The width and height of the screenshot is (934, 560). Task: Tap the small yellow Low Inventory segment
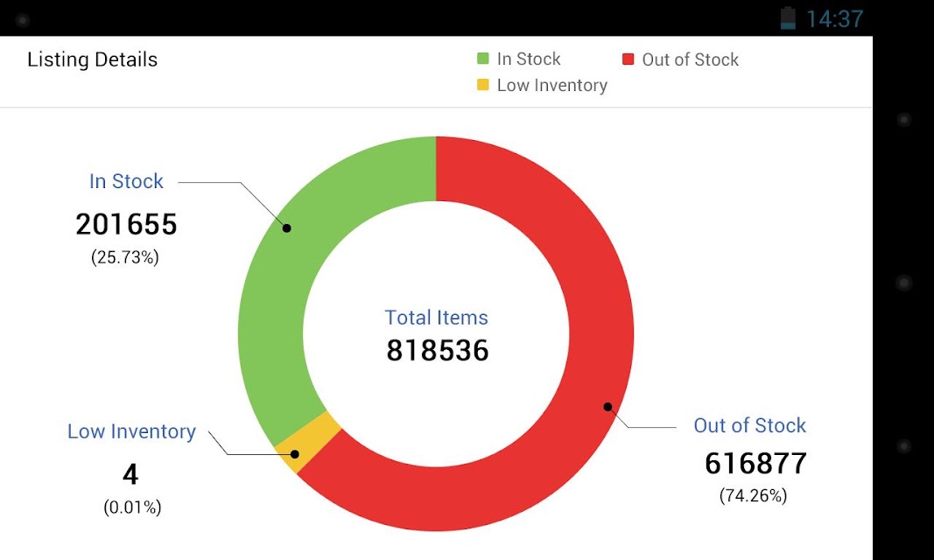pyautogui.click(x=308, y=442)
